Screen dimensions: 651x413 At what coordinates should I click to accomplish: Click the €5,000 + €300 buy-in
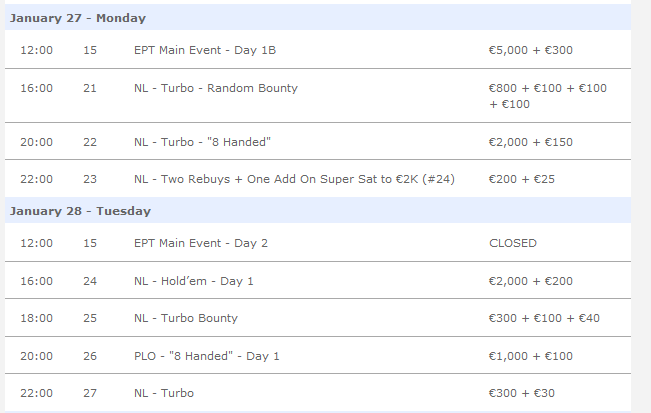tap(530, 50)
